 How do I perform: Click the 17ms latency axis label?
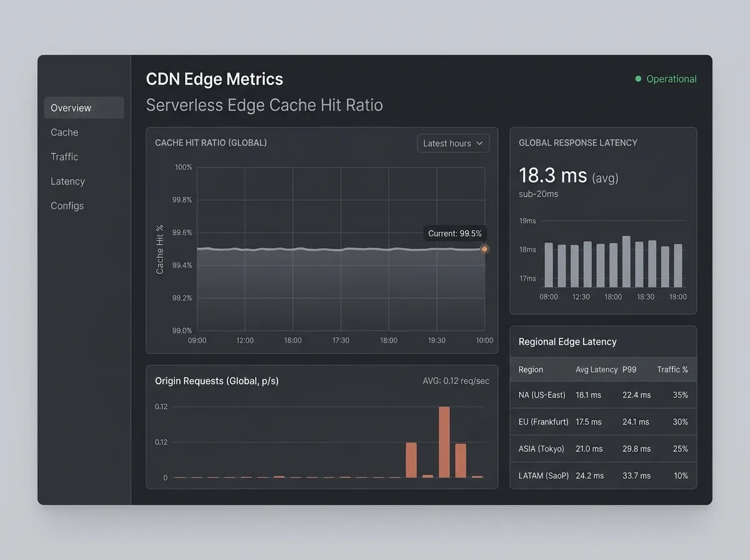tap(527, 278)
